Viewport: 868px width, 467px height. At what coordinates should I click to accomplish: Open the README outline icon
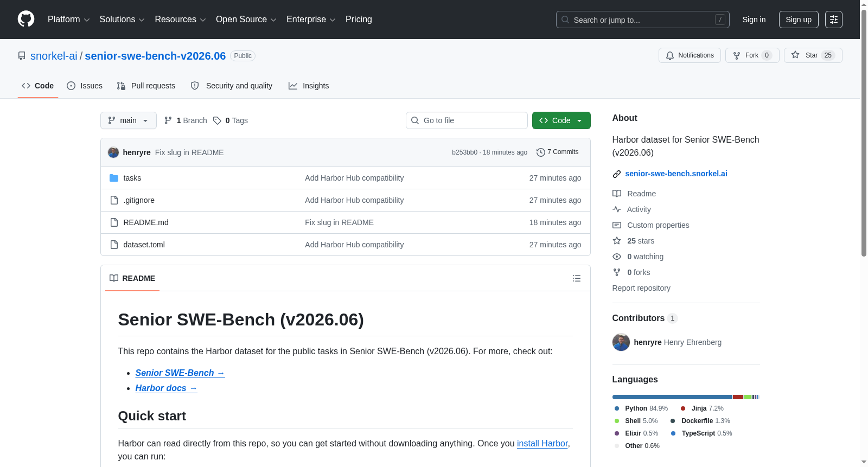click(x=577, y=278)
